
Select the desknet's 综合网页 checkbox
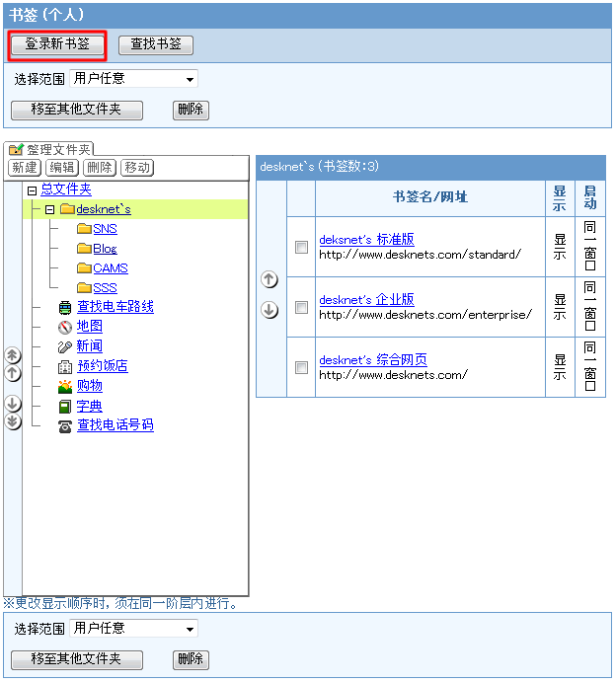point(301,367)
